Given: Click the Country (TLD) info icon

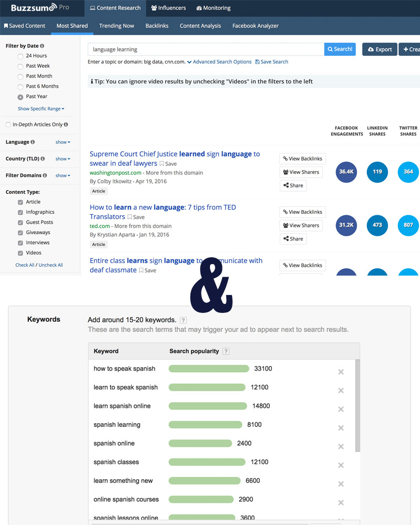Looking at the screenshot, I should coord(43,159).
